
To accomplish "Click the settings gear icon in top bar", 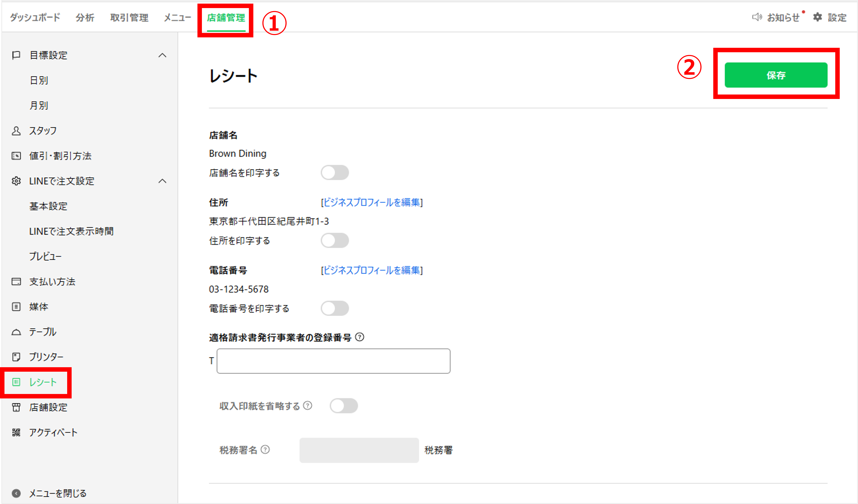I will [x=817, y=17].
